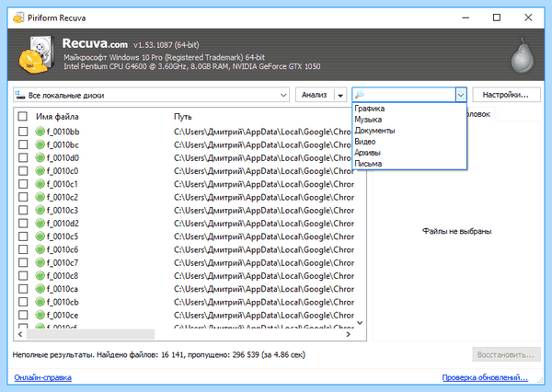Check the box for file f_0010c3

(23, 210)
